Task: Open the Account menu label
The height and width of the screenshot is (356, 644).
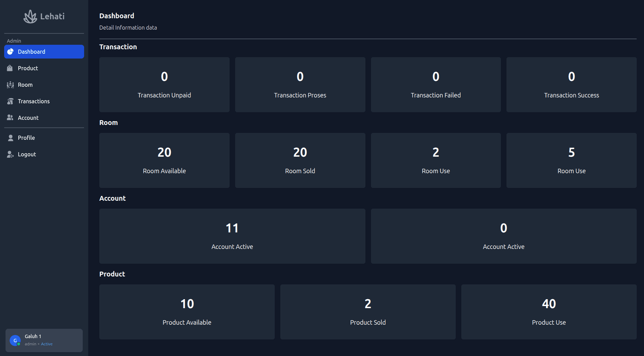Action: point(28,118)
